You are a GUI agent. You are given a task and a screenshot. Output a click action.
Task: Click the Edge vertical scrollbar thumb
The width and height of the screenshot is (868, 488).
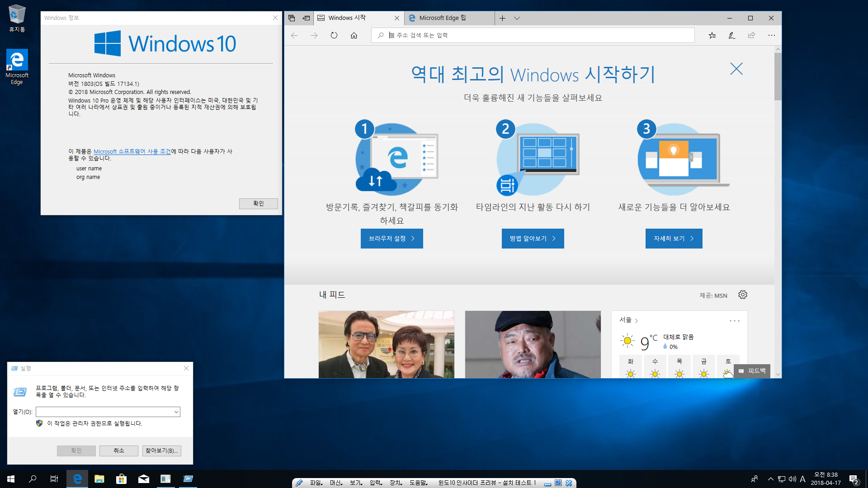click(x=778, y=77)
